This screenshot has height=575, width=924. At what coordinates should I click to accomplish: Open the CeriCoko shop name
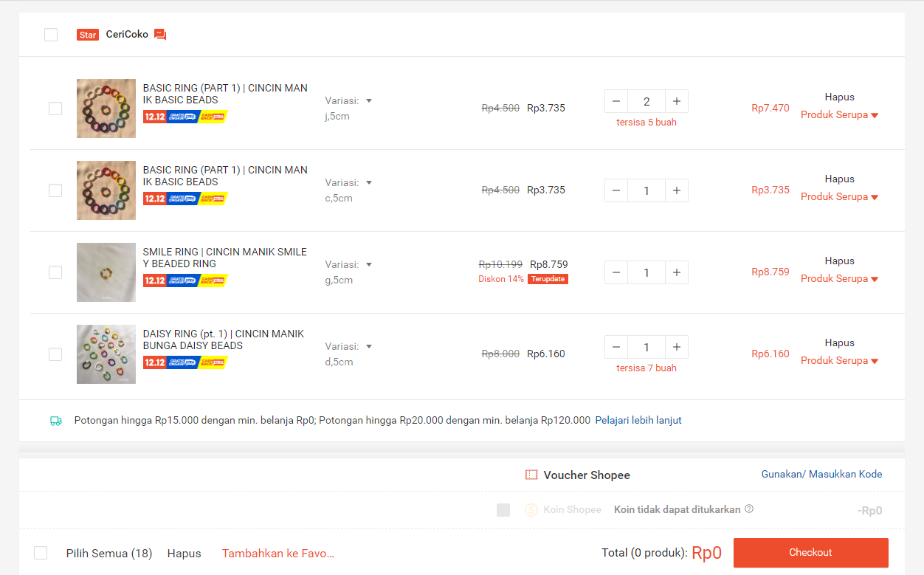coord(127,34)
